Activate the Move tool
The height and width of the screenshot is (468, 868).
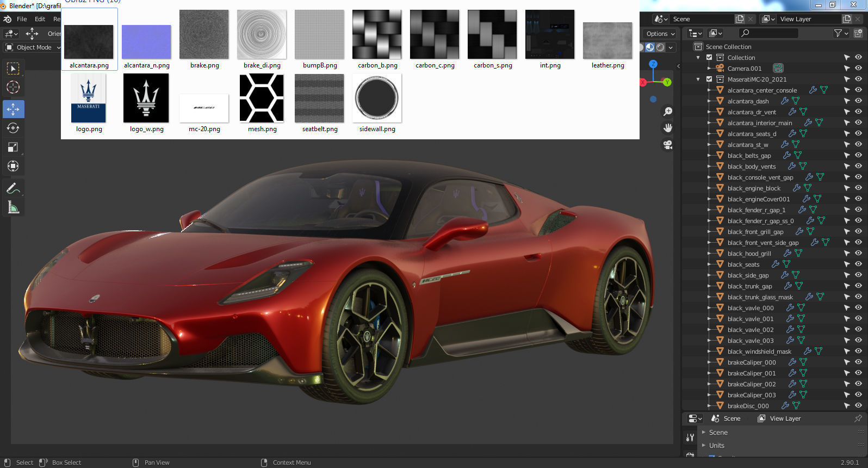13,109
